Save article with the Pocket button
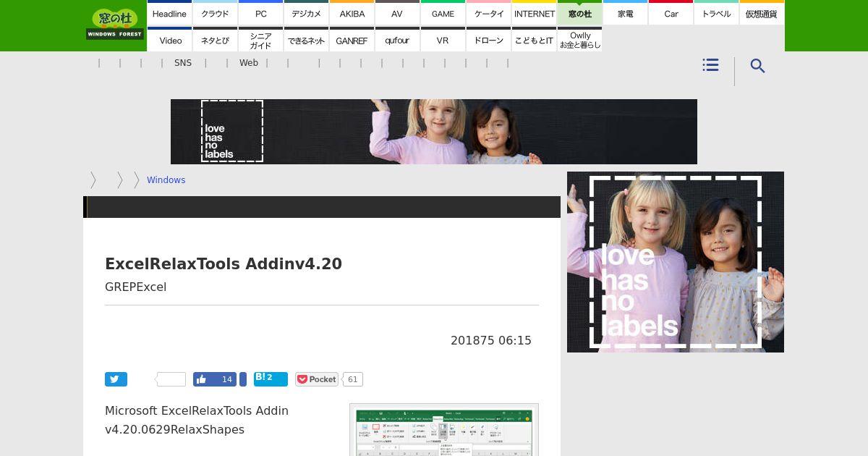The height and width of the screenshot is (456, 868). tap(317, 379)
